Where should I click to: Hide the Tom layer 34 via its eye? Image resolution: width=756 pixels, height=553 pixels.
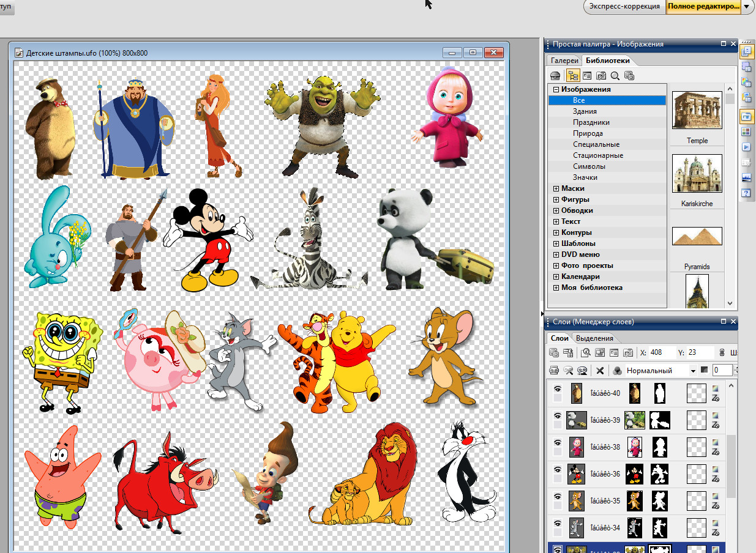(557, 524)
